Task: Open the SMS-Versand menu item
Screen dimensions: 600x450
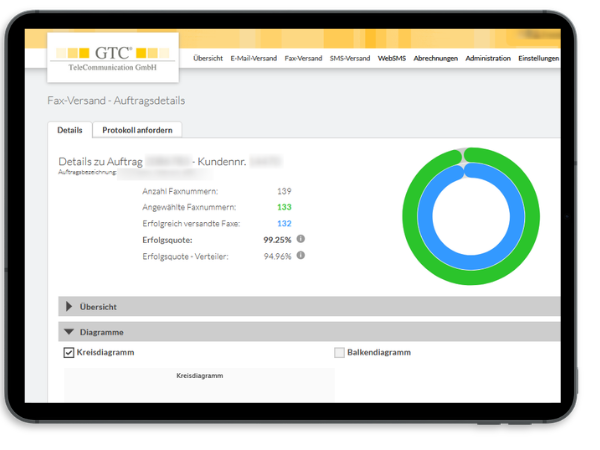Action: click(350, 59)
